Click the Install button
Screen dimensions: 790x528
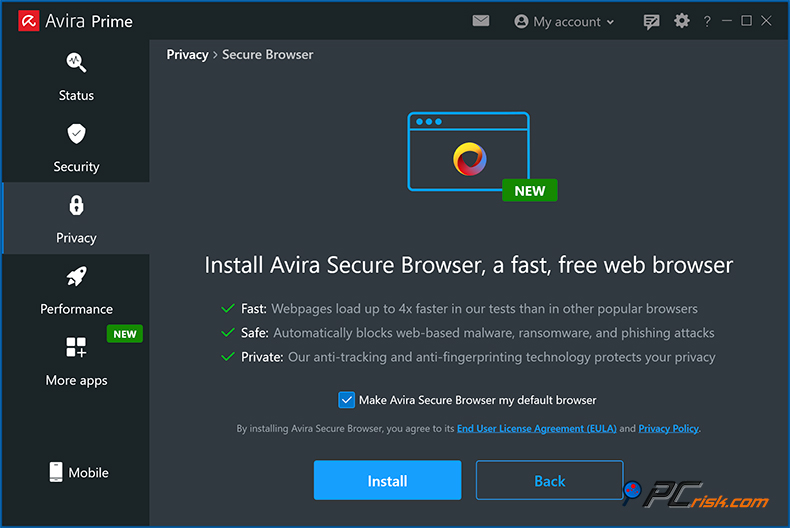coord(387,480)
